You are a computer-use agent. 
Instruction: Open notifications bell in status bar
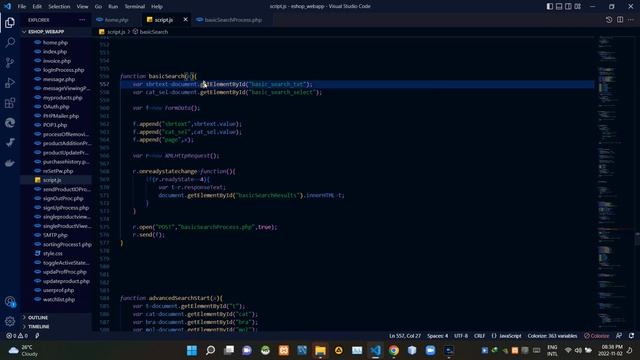point(631,336)
